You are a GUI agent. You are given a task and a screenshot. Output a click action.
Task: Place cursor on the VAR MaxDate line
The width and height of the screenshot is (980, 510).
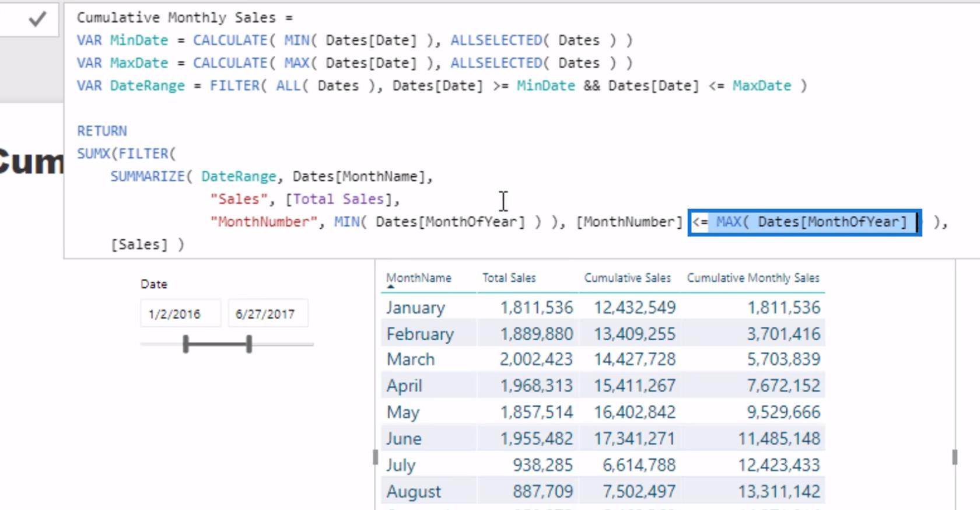[355, 63]
